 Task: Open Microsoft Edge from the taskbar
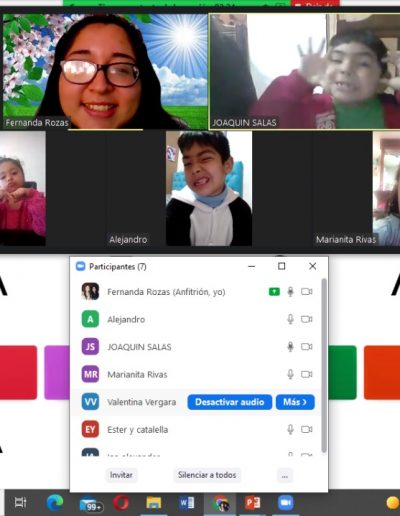pyautogui.click(x=55, y=503)
